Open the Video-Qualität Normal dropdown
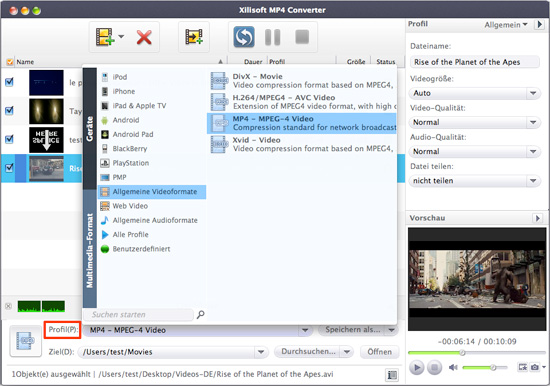This screenshot has width=550, height=386. click(475, 122)
